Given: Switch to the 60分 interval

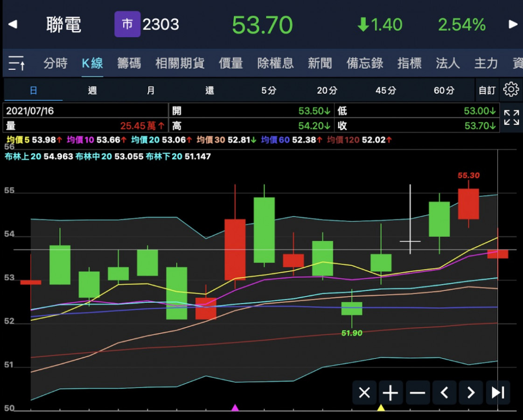Looking at the screenshot, I should 444,91.
